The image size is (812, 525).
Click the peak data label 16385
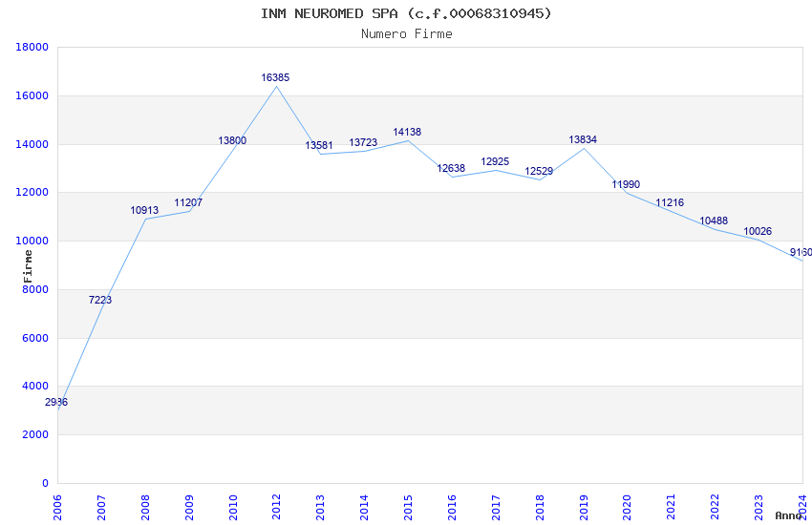click(x=275, y=77)
